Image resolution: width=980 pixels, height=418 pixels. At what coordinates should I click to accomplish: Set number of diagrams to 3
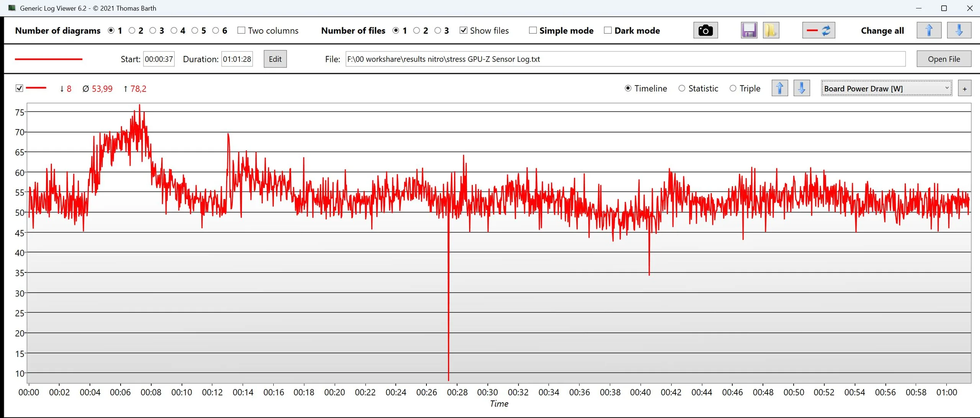pos(153,30)
